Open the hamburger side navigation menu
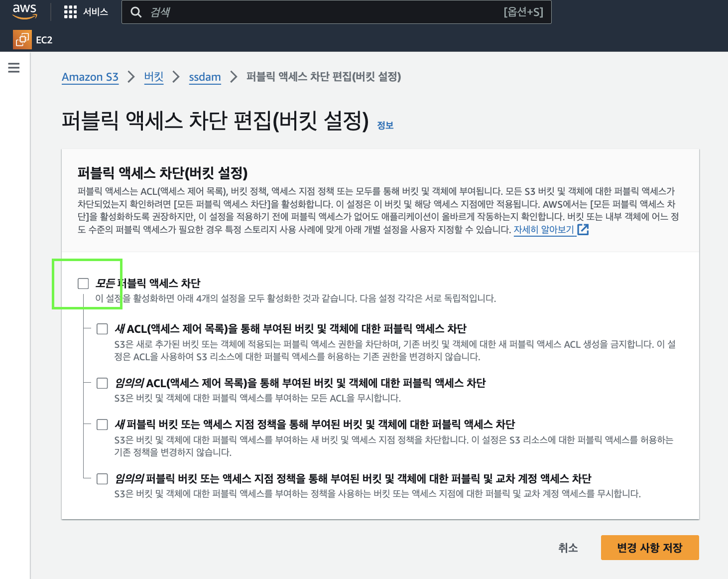728x579 pixels. 14,68
